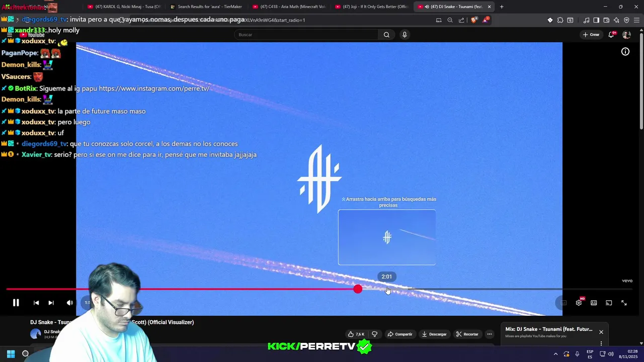Open the browser hamburger menu
644x362 pixels.
click(x=636, y=20)
